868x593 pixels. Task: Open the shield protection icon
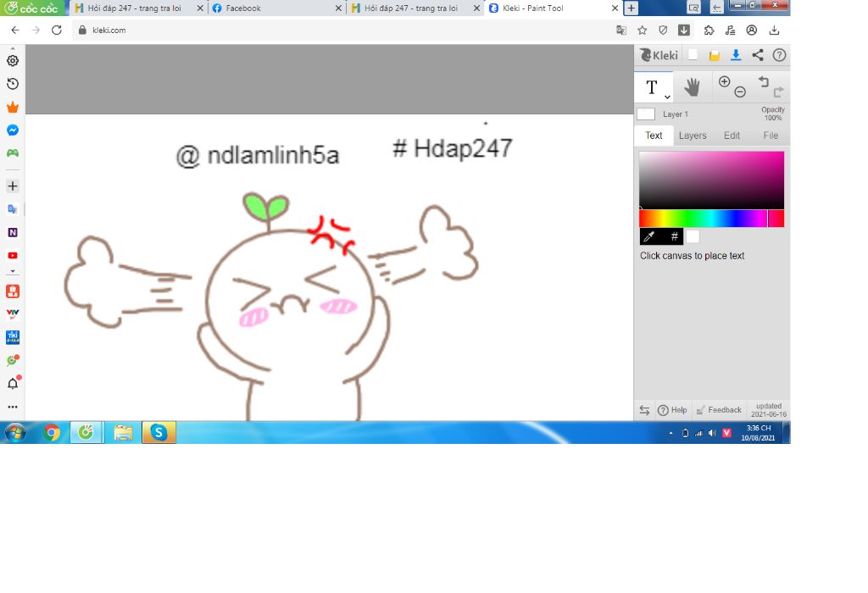[663, 30]
